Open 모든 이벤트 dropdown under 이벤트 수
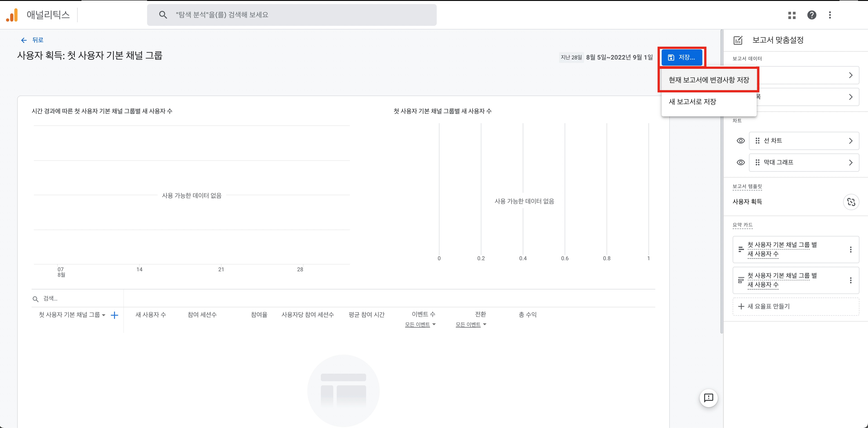The image size is (868, 428). (420, 325)
